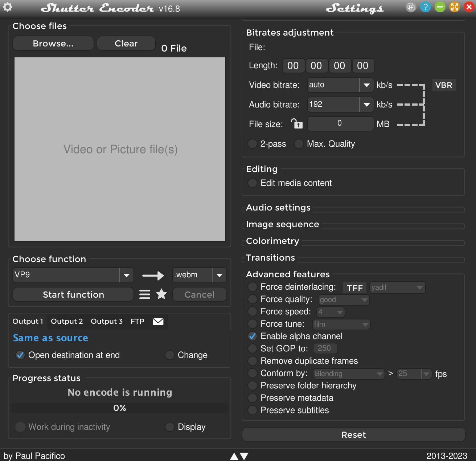The height and width of the screenshot is (461, 476).
Task: Click the GOP value 250 field
Action: click(325, 348)
